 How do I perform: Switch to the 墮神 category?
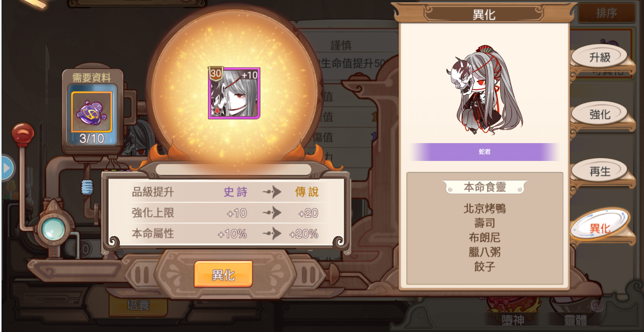513,320
